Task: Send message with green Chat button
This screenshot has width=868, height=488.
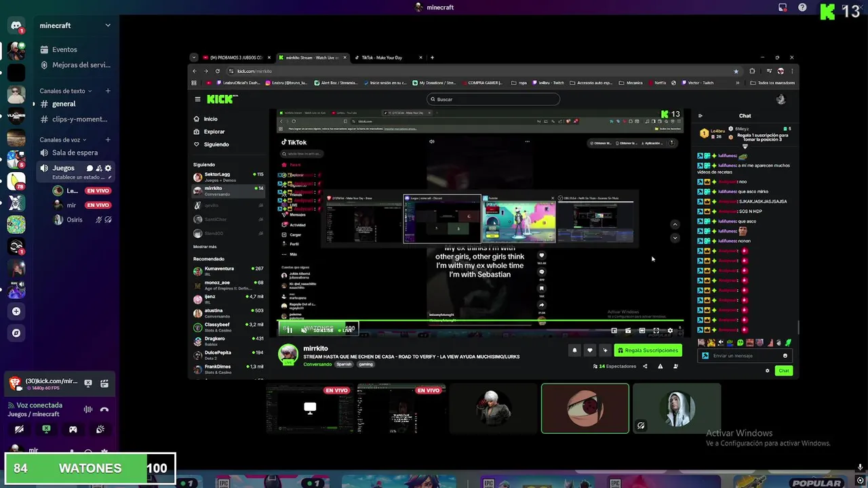Action: pos(784,371)
